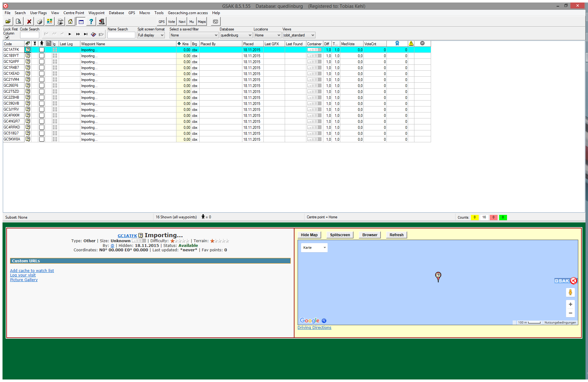Screen dimensions: 588x382
Task: Click the blue question mark help icon
Action: [x=91, y=21]
